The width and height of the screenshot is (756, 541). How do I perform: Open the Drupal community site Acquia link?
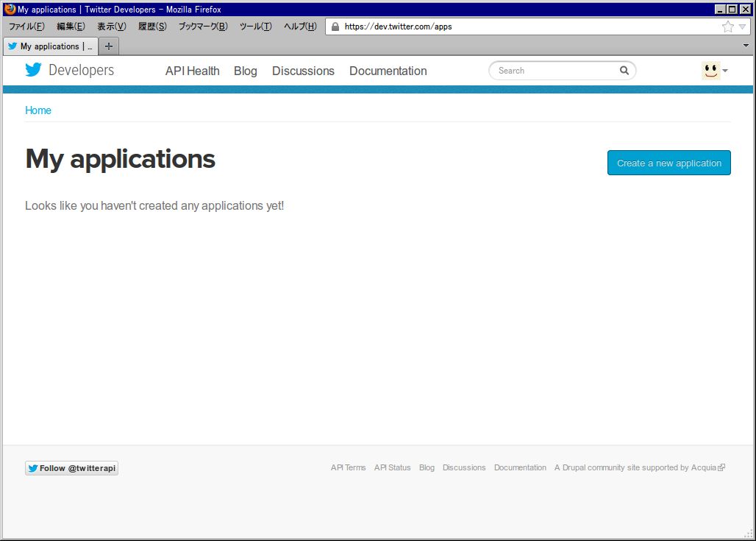639,467
